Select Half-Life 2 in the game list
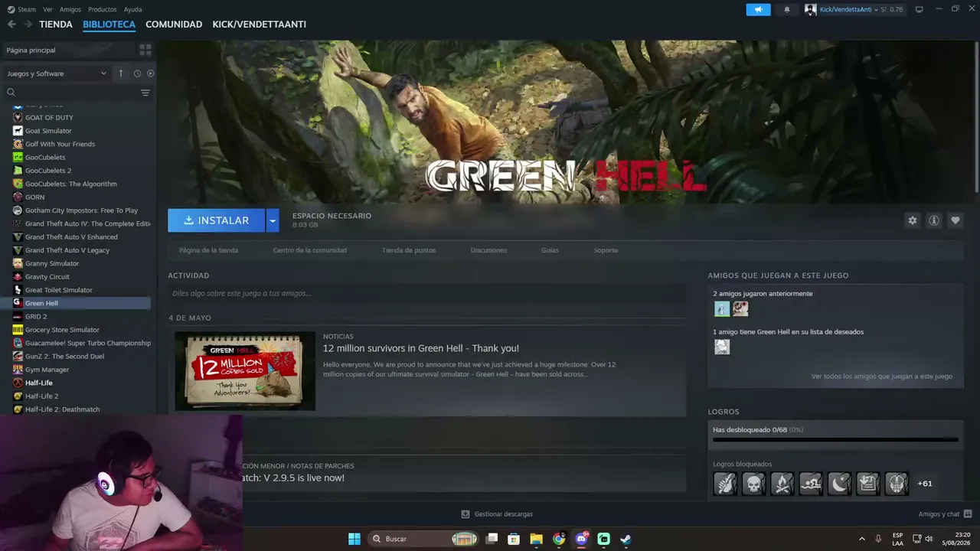The width and height of the screenshot is (980, 551). pos(41,396)
